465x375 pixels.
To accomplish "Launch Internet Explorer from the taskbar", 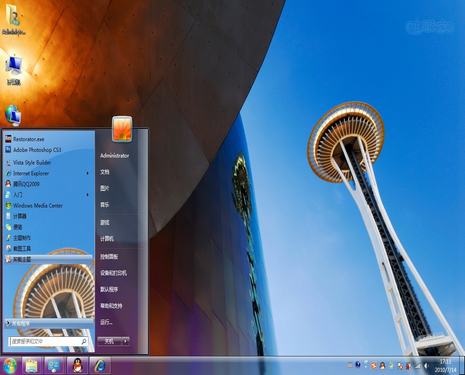I will click(100, 366).
